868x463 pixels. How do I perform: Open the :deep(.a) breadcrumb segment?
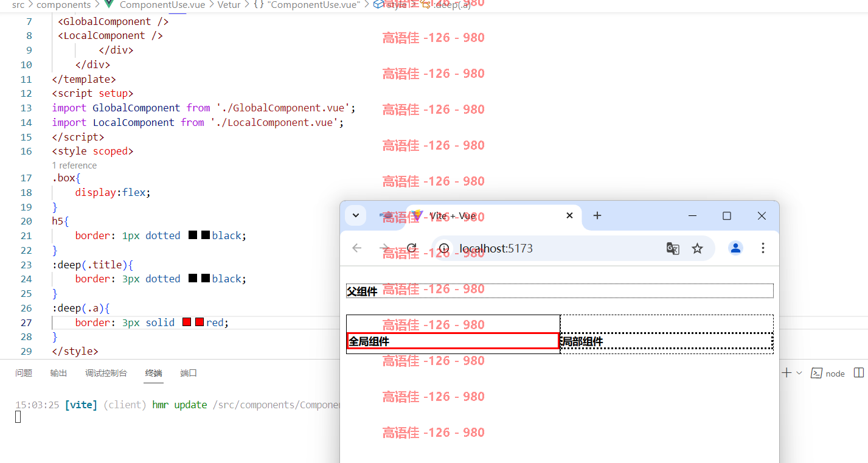point(446,5)
